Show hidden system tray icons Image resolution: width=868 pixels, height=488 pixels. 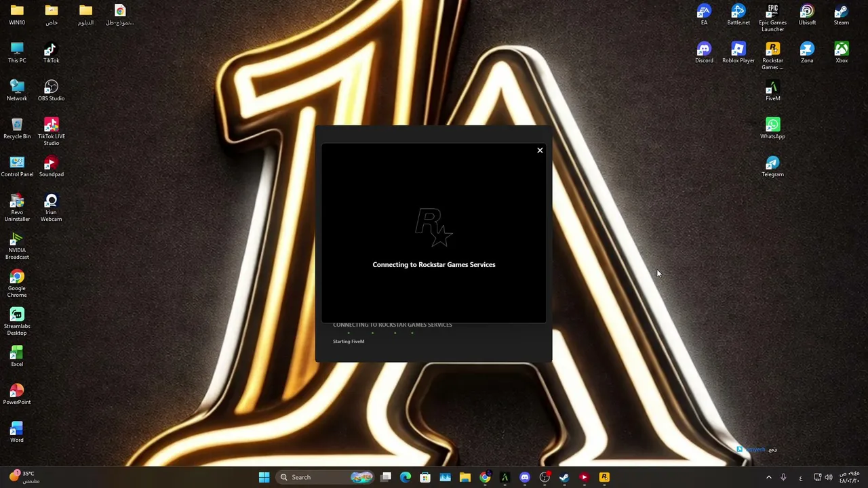(x=769, y=477)
